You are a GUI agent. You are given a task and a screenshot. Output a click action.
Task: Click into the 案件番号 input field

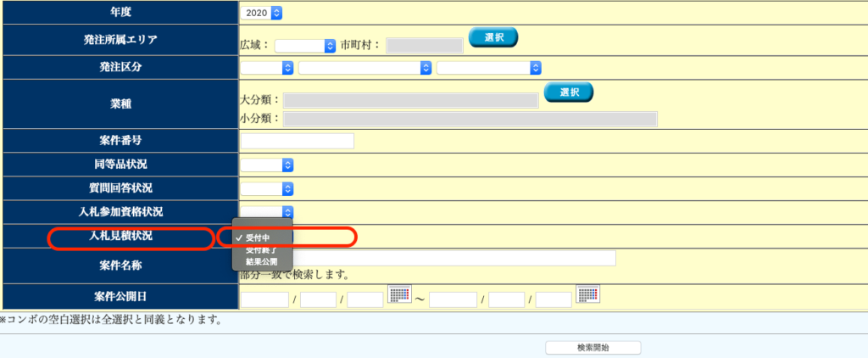pyautogui.click(x=297, y=141)
